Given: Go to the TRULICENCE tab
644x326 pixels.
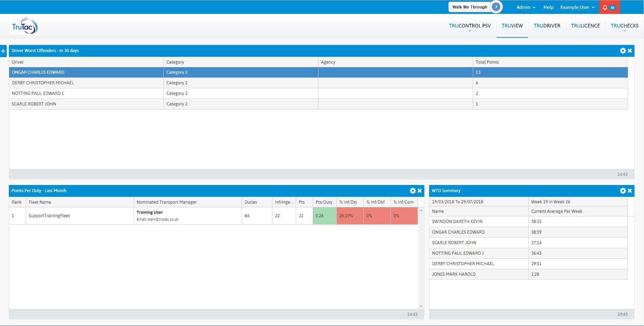Looking at the screenshot, I should pyautogui.click(x=585, y=26).
